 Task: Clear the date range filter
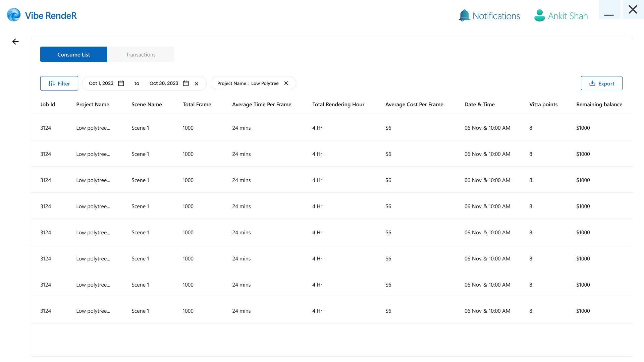pyautogui.click(x=197, y=84)
